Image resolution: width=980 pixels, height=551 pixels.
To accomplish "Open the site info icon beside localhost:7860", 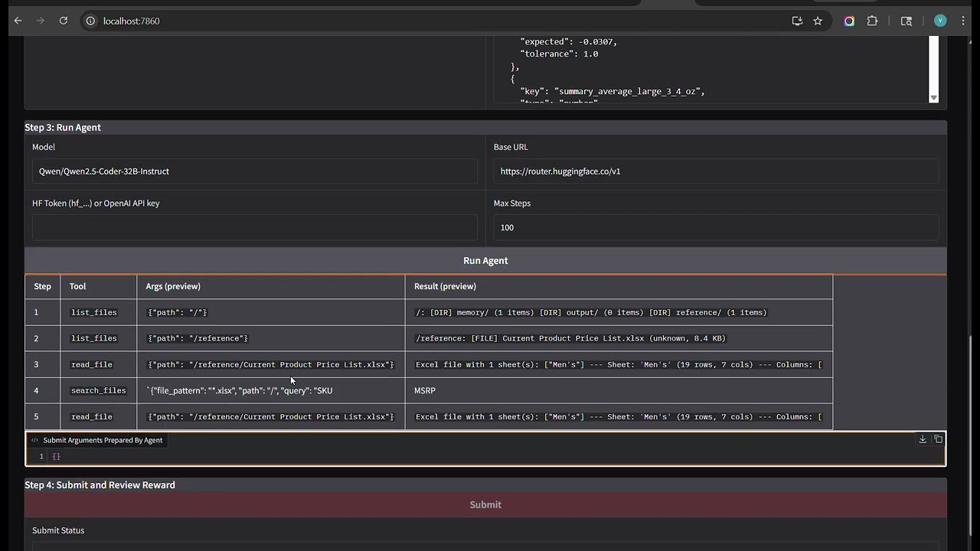I will pyautogui.click(x=90, y=21).
